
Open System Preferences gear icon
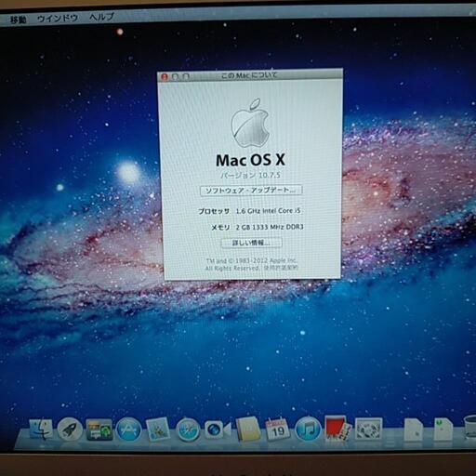(x=368, y=429)
